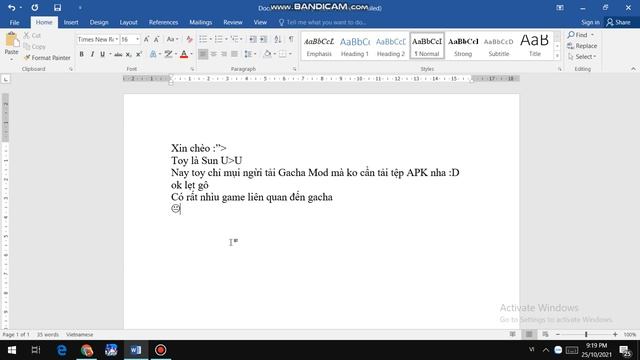Open the font name dropdown Times New Roman
Viewport: 640px width, 360px height.
(117, 39)
